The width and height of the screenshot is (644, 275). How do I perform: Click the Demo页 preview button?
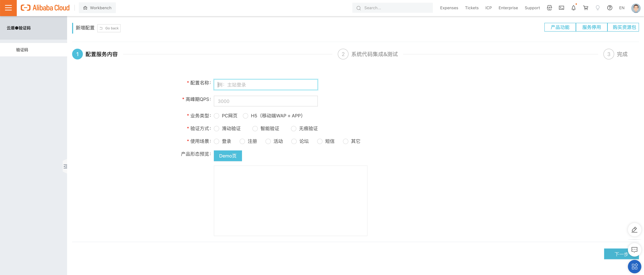tap(228, 156)
